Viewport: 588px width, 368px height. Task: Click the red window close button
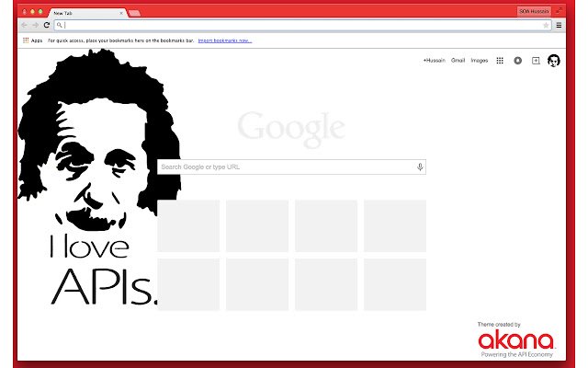click(x=25, y=12)
